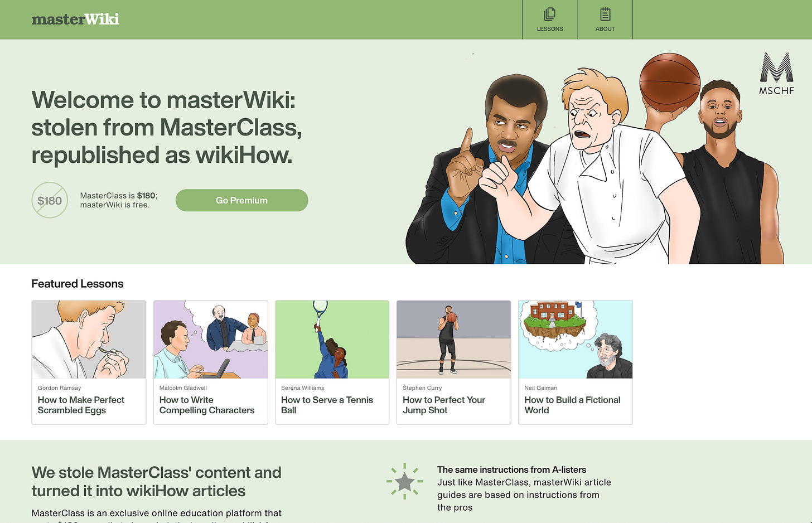Click the Go Premium button
The width and height of the screenshot is (812, 523).
(241, 200)
